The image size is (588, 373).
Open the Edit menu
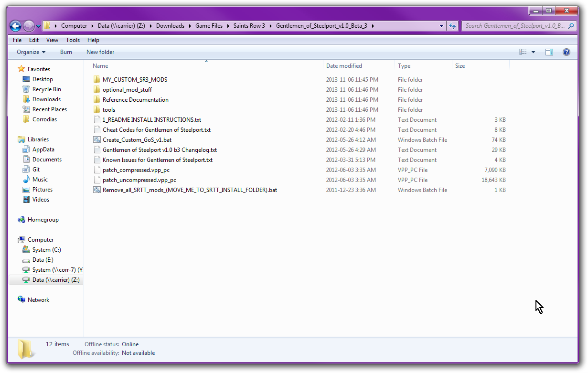34,40
